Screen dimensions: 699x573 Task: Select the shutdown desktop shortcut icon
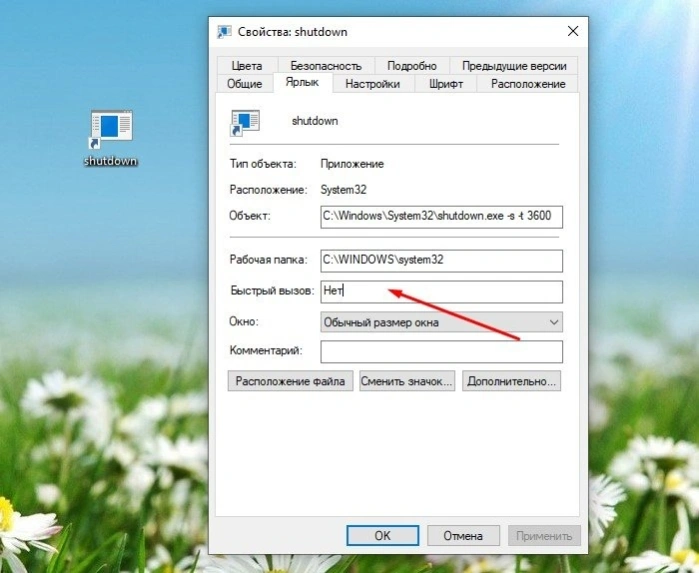click(111, 129)
